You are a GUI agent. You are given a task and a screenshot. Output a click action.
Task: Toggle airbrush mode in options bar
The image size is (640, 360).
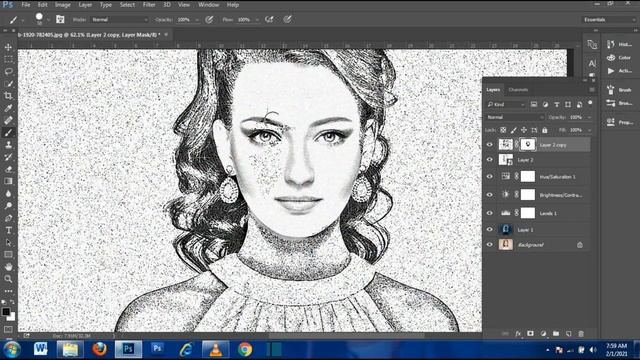coord(269,19)
